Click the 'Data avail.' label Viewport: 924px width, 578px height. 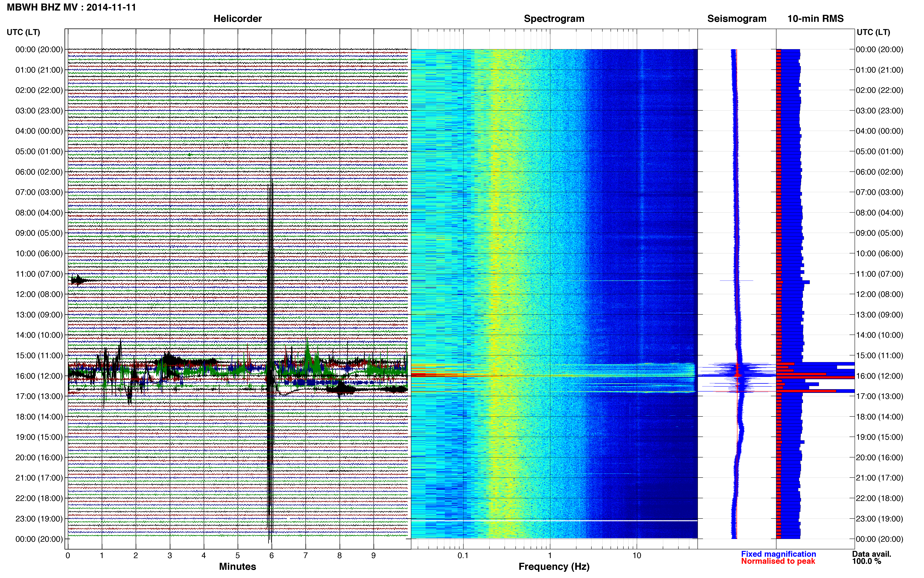click(x=872, y=554)
